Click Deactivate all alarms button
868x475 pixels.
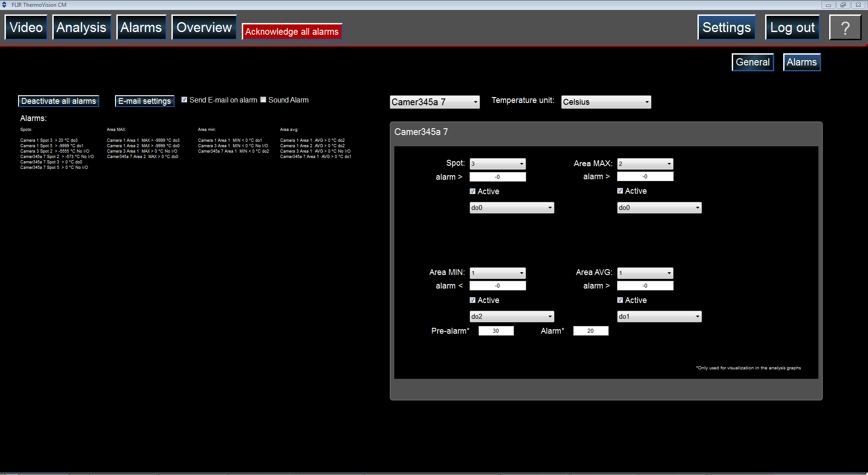(59, 101)
